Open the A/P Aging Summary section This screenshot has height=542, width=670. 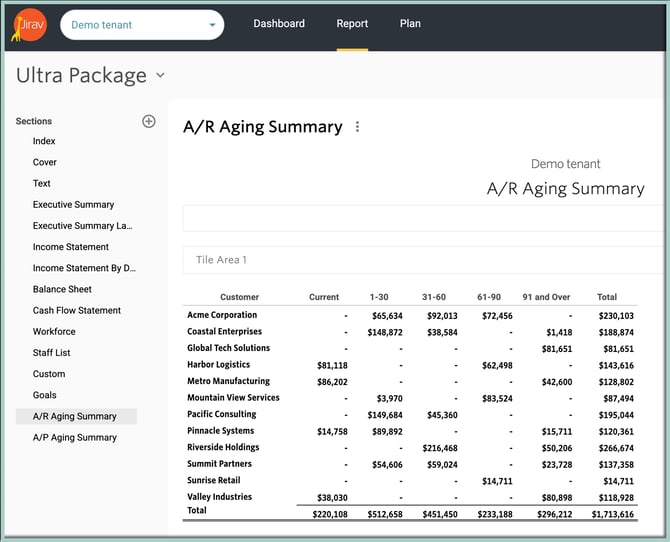(x=74, y=437)
